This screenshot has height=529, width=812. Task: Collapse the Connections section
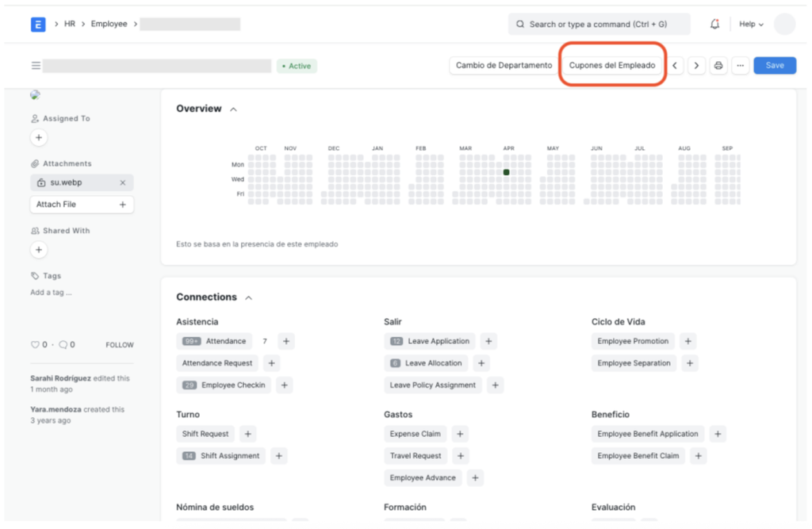[x=248, y=297]
